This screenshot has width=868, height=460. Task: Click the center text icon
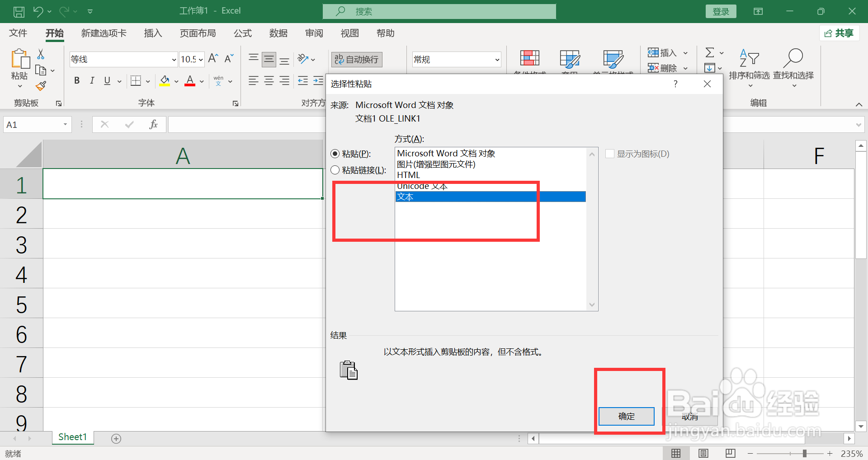pos(269,80)
